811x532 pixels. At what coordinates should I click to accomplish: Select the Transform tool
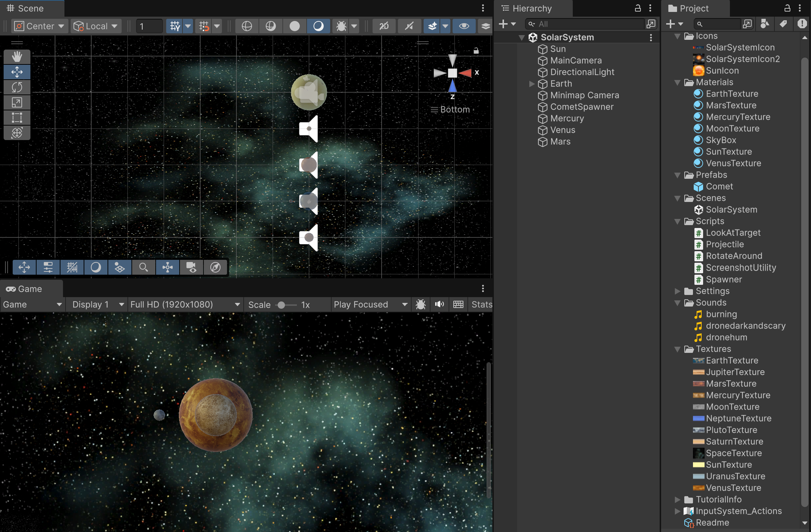coord(17,132)
